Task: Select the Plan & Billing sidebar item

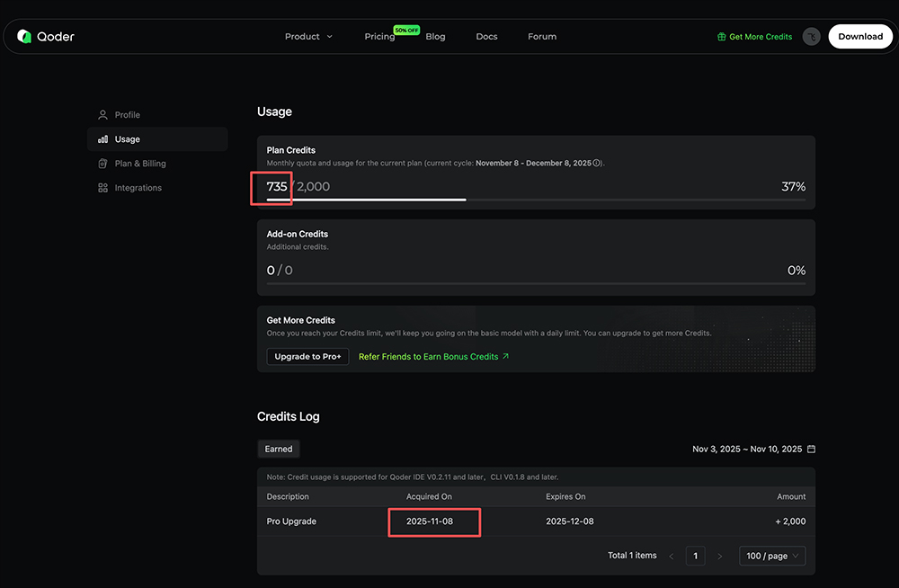Action: (x=139, y=164)
